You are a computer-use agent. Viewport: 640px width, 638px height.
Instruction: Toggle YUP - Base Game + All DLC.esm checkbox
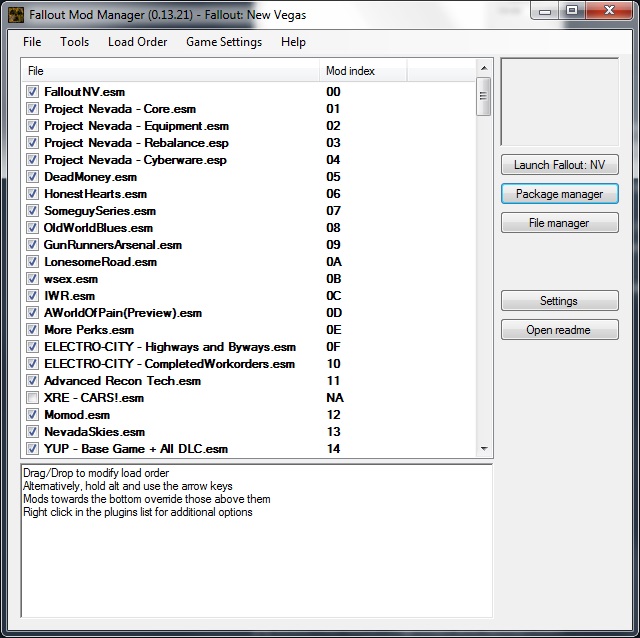click(x=32, y=449)
